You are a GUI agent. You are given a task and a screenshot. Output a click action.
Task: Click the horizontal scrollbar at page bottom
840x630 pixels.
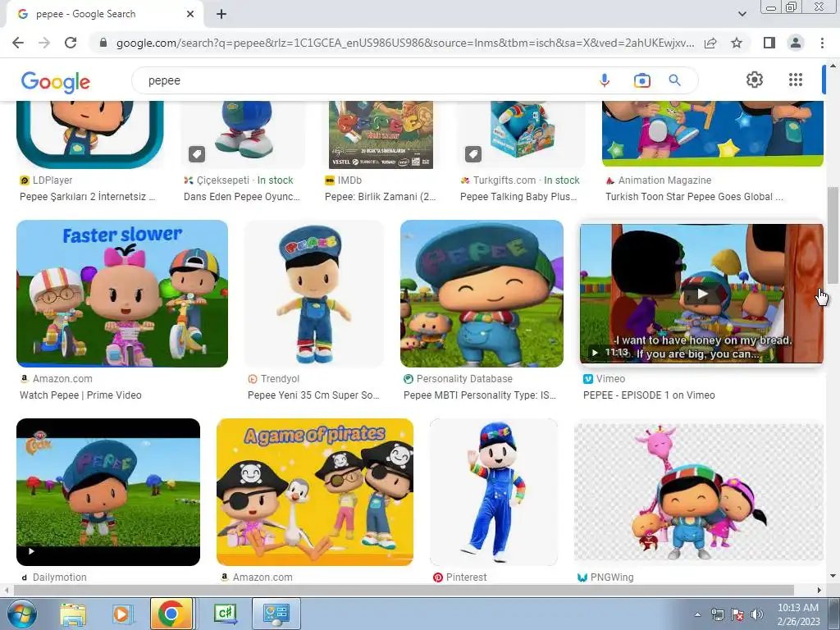coord(404,590)
